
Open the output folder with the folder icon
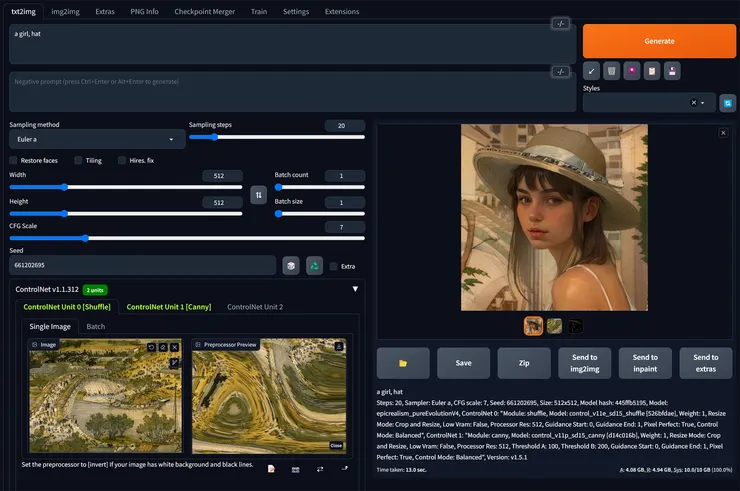coord(403,362)
